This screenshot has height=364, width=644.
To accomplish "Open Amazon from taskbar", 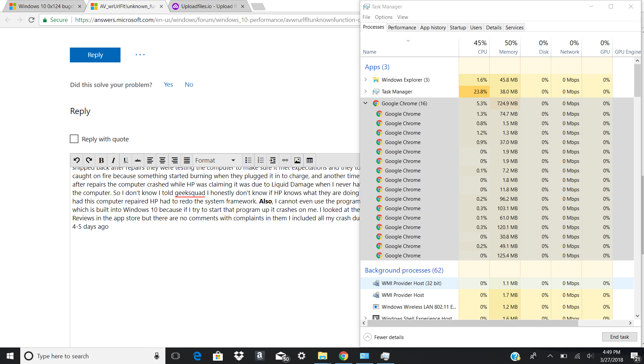I will 260,356.
